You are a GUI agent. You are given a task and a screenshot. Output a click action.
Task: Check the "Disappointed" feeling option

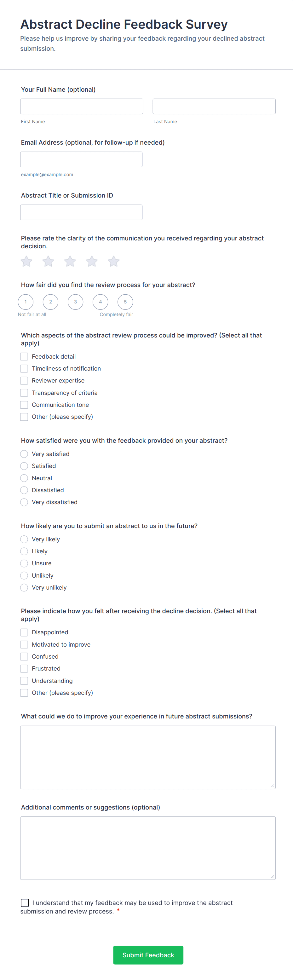24,632
